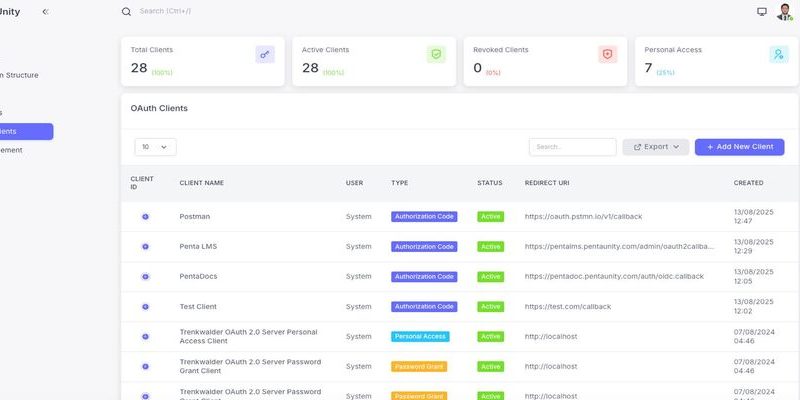Open the user profile avatar menu
This screenshot has height=400, width=800.
pos(784,12)
